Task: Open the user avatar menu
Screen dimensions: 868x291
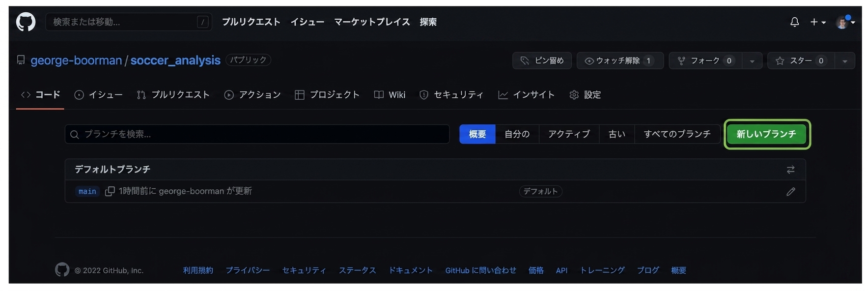Action: (x=845, y=22)
